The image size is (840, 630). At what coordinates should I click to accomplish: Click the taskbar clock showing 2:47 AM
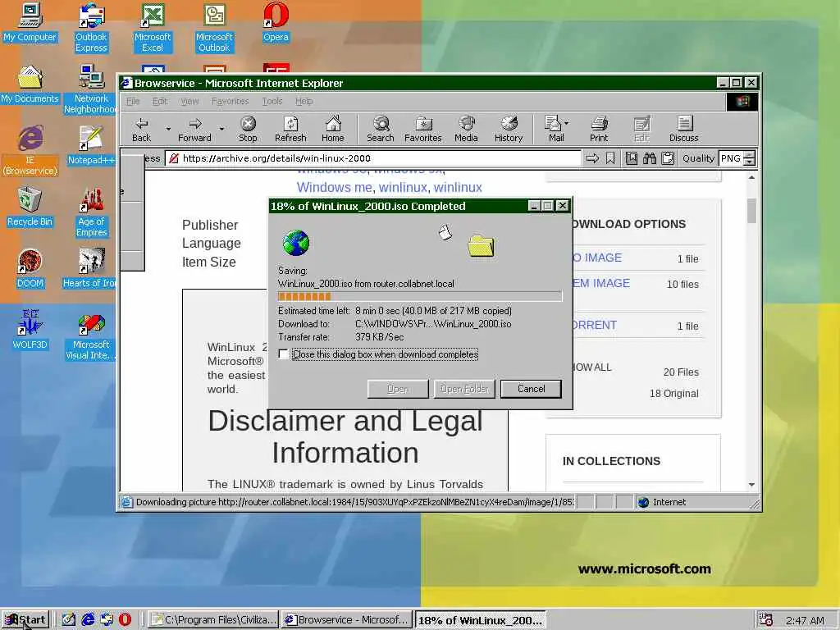805,620
